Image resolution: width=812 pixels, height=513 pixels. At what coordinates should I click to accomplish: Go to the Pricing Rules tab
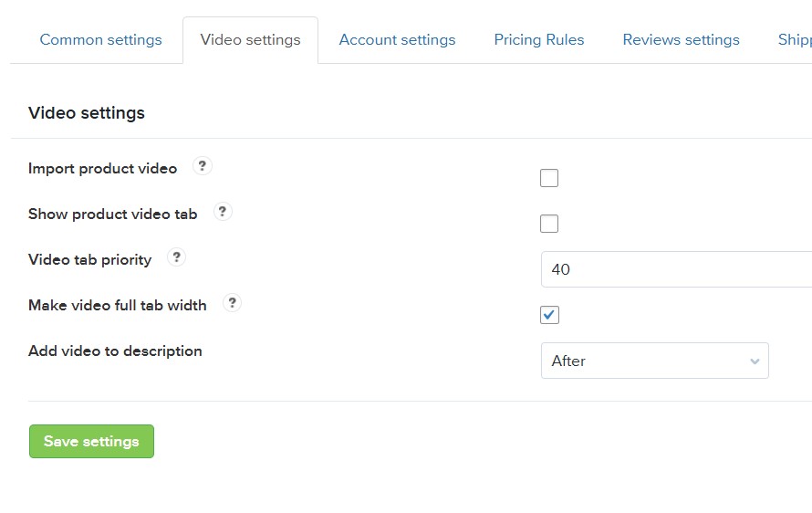click(539, 40)
